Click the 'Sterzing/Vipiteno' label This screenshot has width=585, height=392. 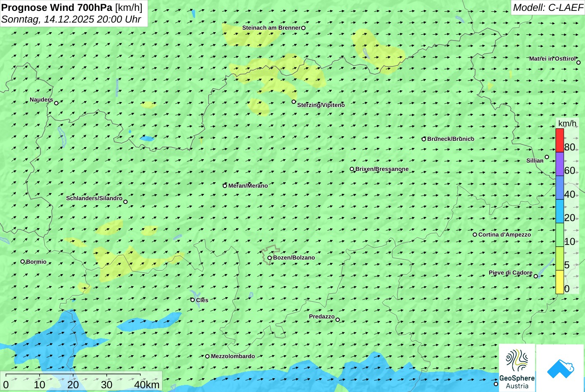pyautogui.click(x=321, y=105)
